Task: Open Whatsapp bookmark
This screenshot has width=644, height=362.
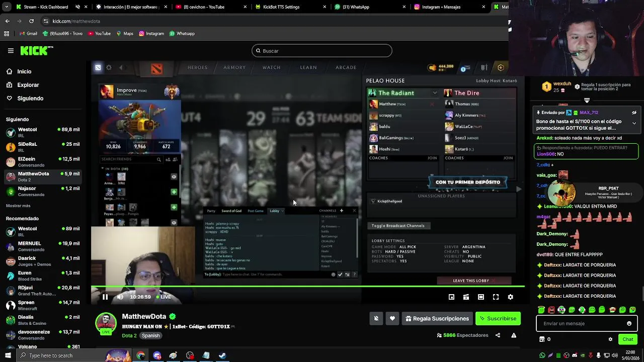Action: pyautogui.click(x=182, y=34)
